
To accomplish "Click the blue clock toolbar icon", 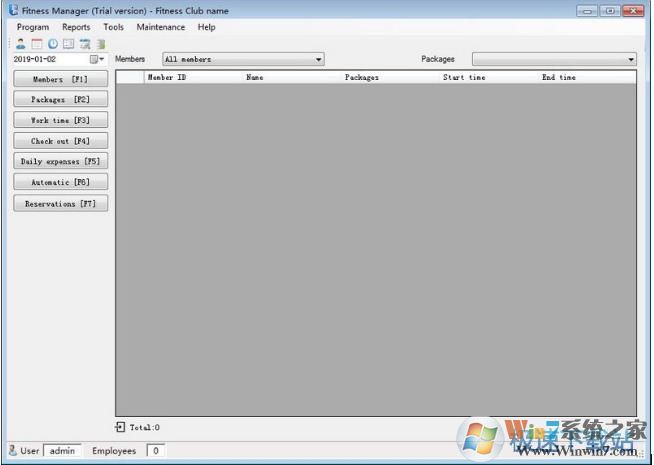I will pyautogui.click(x=53, y=44).
